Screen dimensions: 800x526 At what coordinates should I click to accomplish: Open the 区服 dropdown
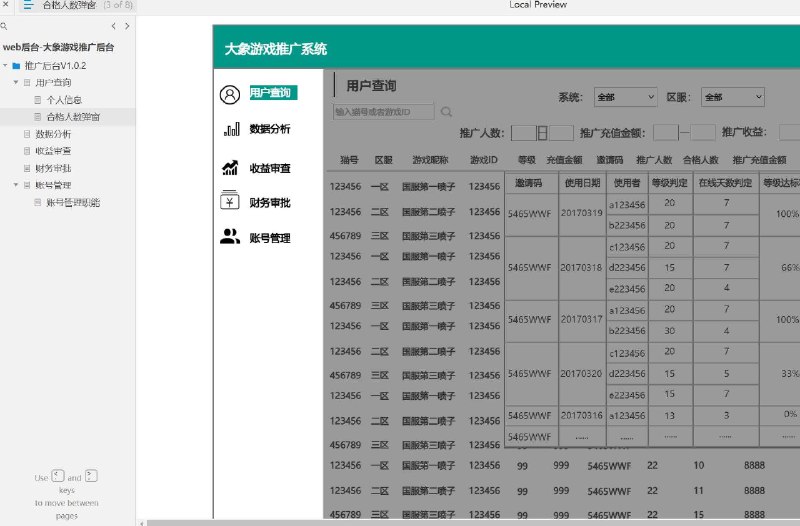click(733, 97)
